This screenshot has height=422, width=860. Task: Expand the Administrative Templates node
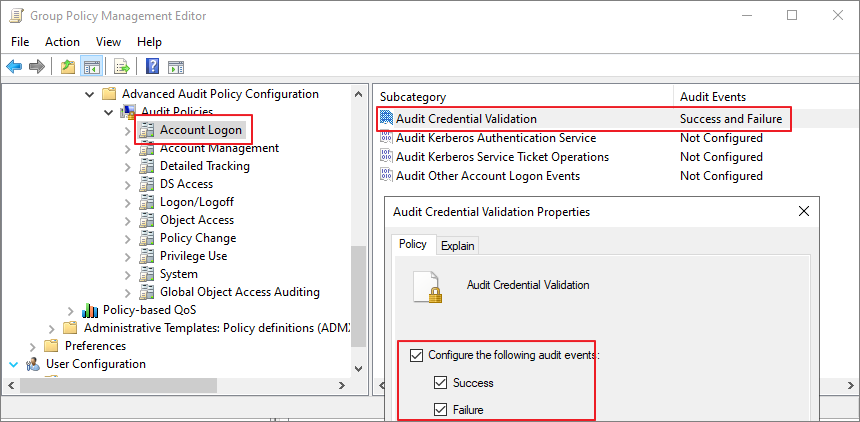pos(52,329)
